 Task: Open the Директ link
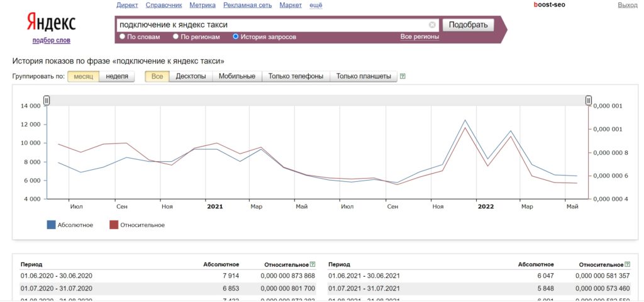127,5
